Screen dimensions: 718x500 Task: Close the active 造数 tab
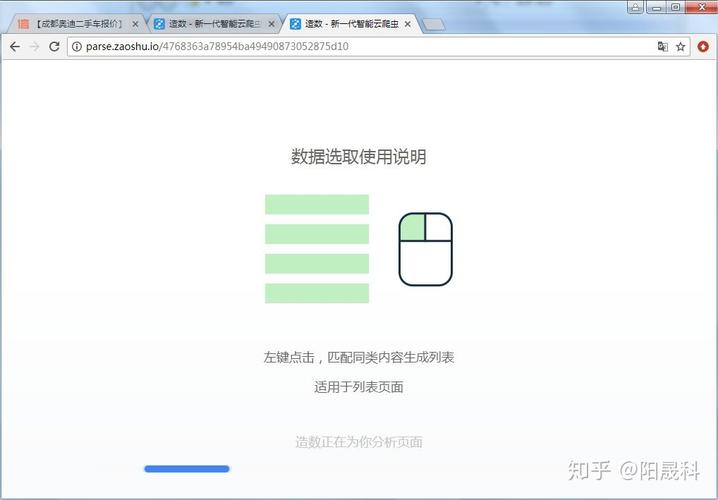tap(408, 24)
